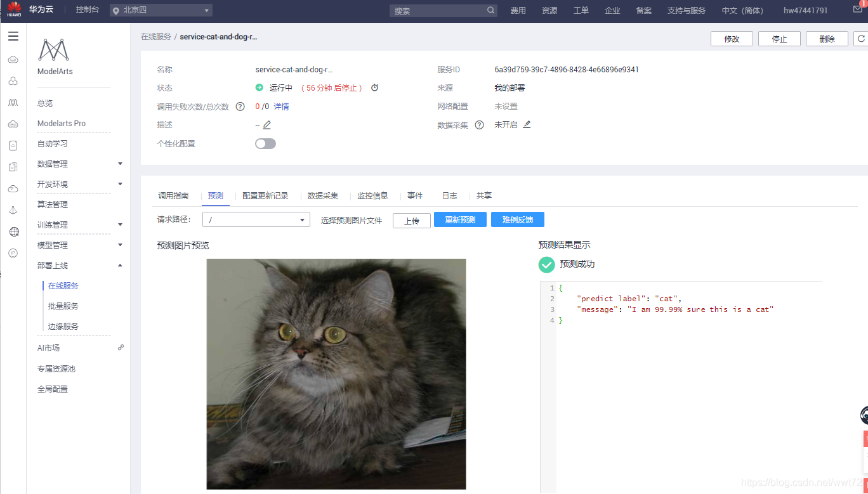Click the 删除 button
This screenshot has width=868, height=494.
point(827,39)
